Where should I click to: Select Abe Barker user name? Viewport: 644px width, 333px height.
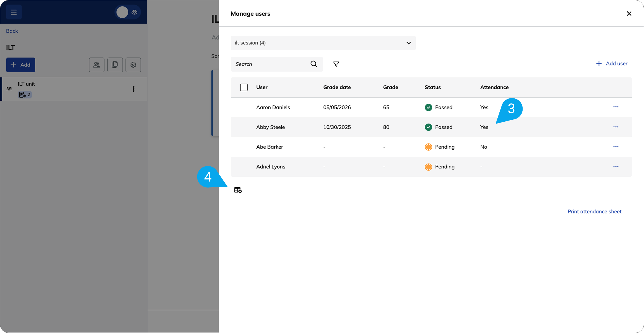tap(270, 147)
